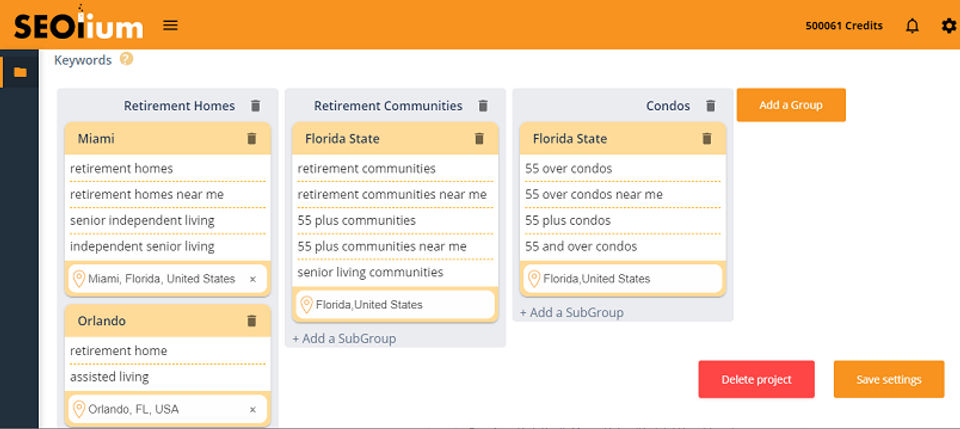This screenshot has width=960, height=429.
Task: Open the Keywords help question mark
Action: [x=126, y=59]
